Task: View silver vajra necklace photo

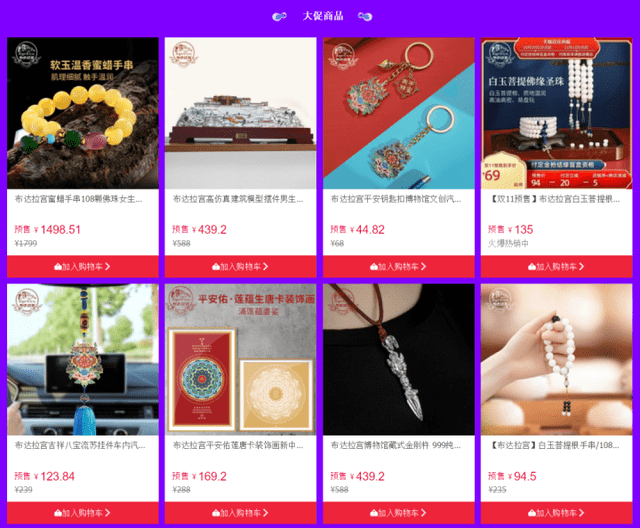Action: (398, 359)
